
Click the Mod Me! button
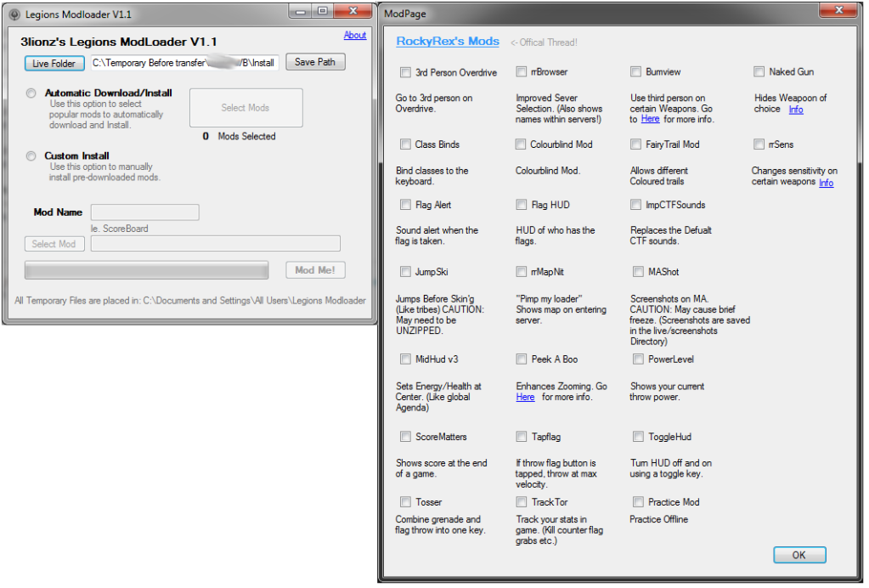pos(315,270)
